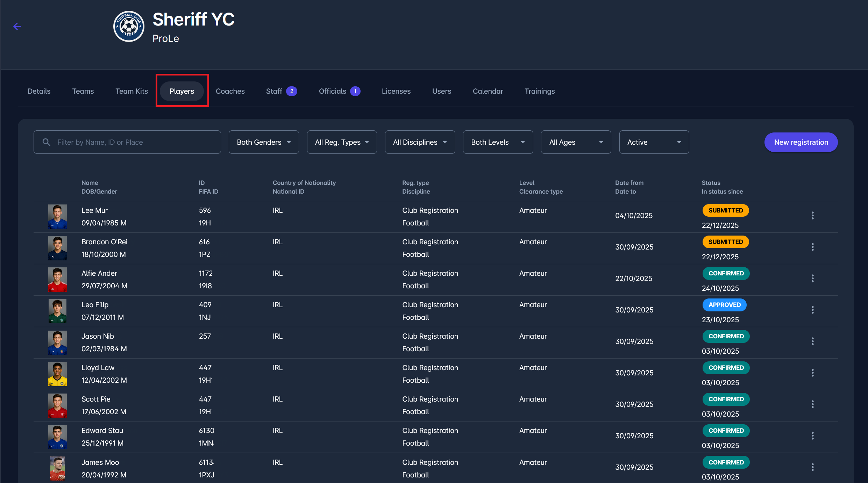Open the three-dot menu for Alfie Ander
Image resolution: width=868 pixels, height=483 pixels.
pos(812,279)
